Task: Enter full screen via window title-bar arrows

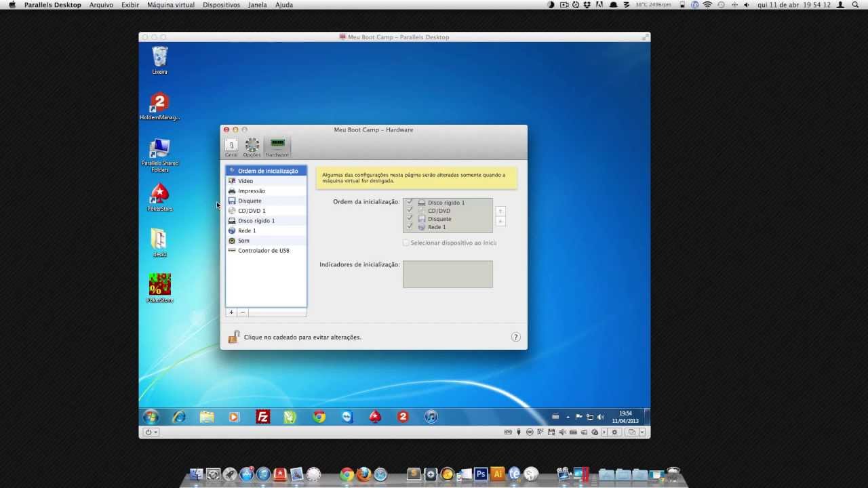Action: pos(644,37)
